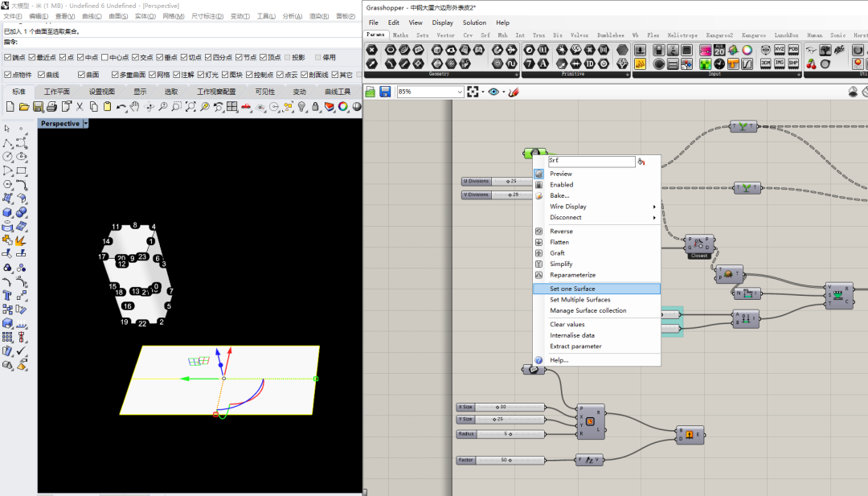Select the Rhino Box solid tool
Screen dimensions: 868x496
7,212
